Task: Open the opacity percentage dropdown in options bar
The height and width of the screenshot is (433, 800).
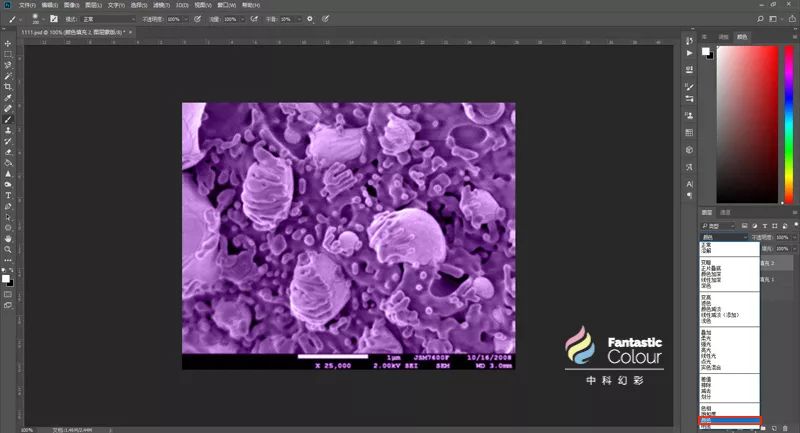Action: click(x=186, y=19)
